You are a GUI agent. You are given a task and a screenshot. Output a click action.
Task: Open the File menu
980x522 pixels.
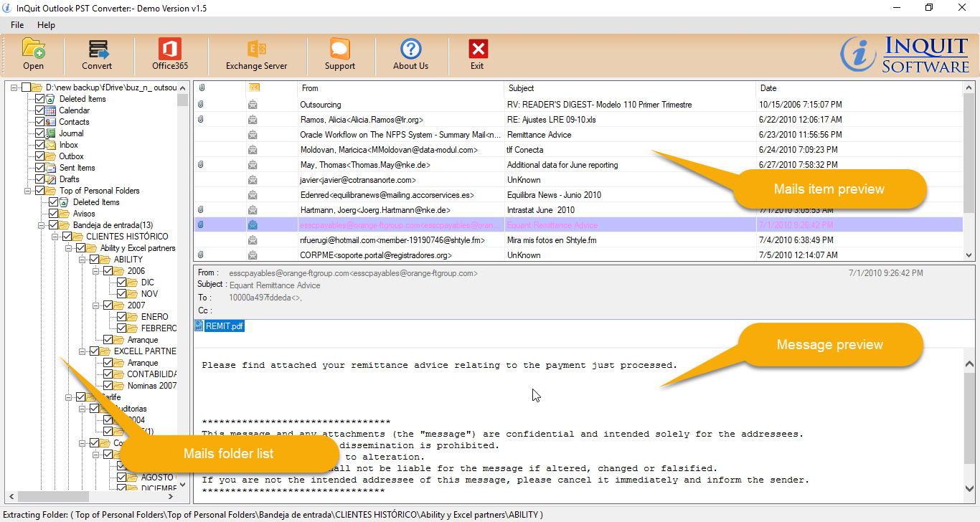(17, 24)
